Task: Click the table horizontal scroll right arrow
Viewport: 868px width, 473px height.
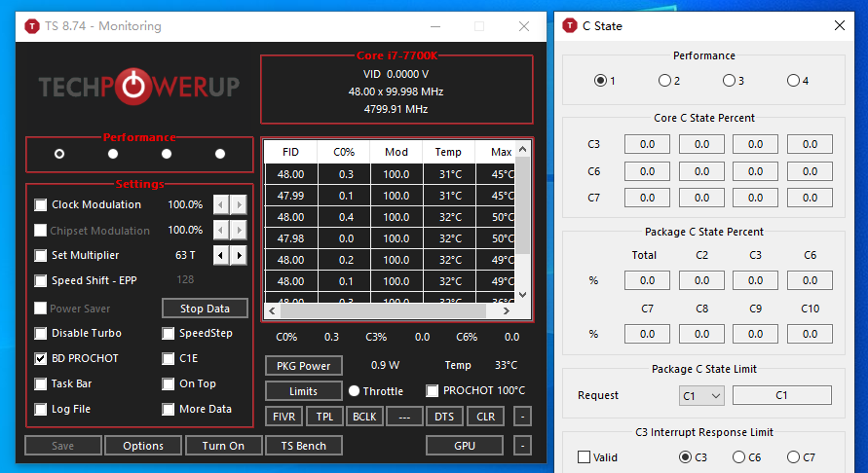Action: coord(506,310)
